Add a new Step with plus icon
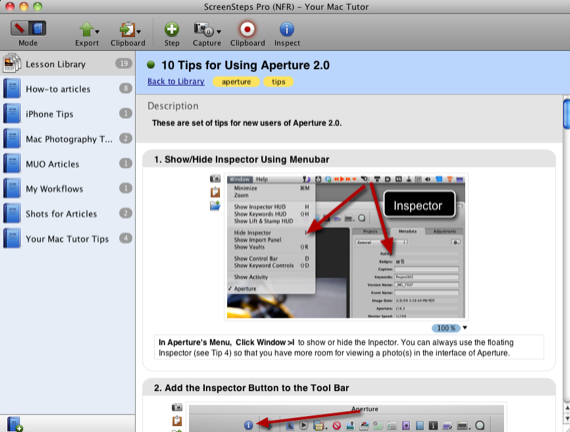This screenshot has width=570, height=432. pyautogui.click(x=172, y=29)
